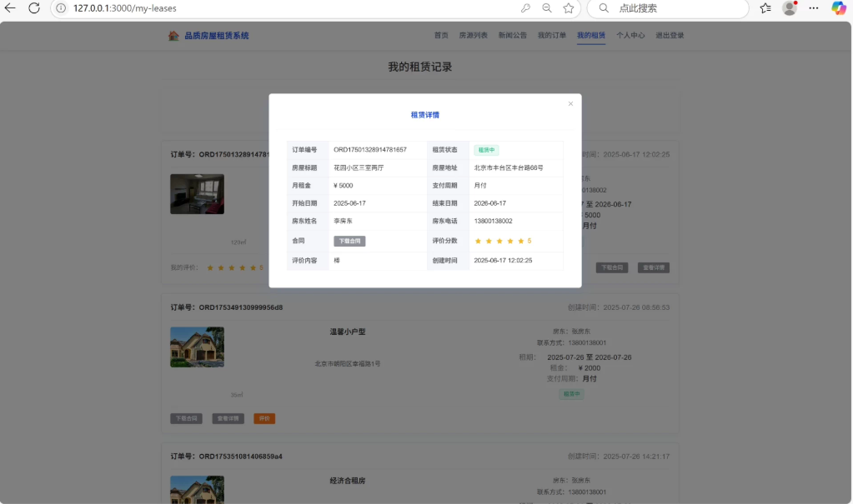The height and width of the screenshot is (504, 853).
Task: Click 查看详情 for 温馨小户型 order
Action: 228,419
